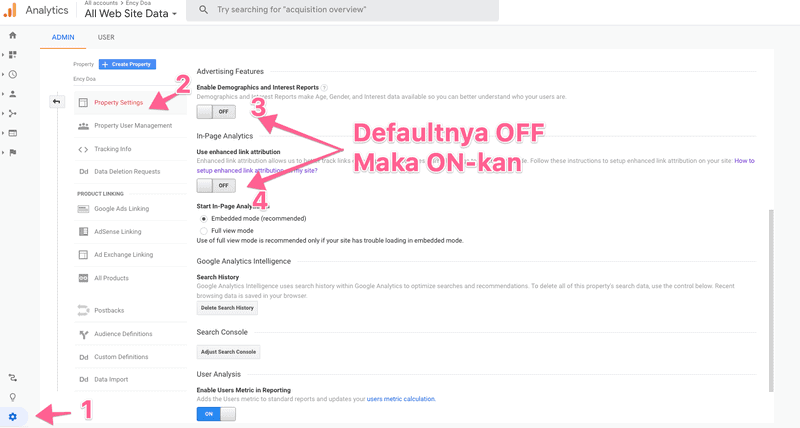The width and height of the screenshot is (800, 428).
Task: Select the Full view mode radio button
Action: (205, 230)
